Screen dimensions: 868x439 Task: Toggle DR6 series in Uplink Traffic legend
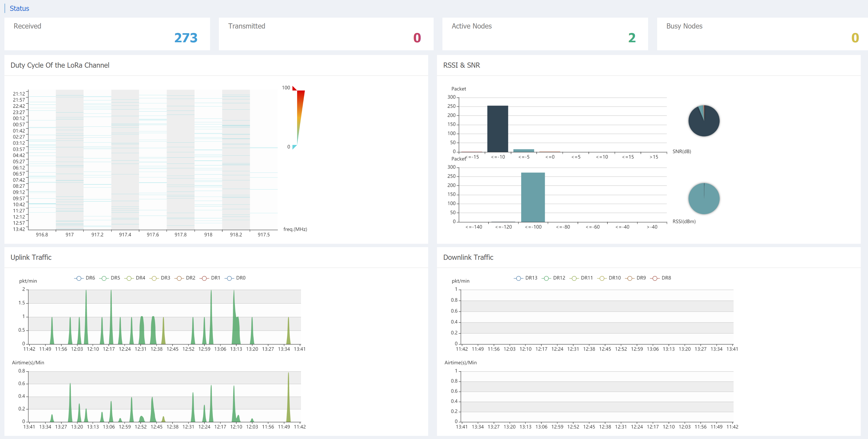85,278
